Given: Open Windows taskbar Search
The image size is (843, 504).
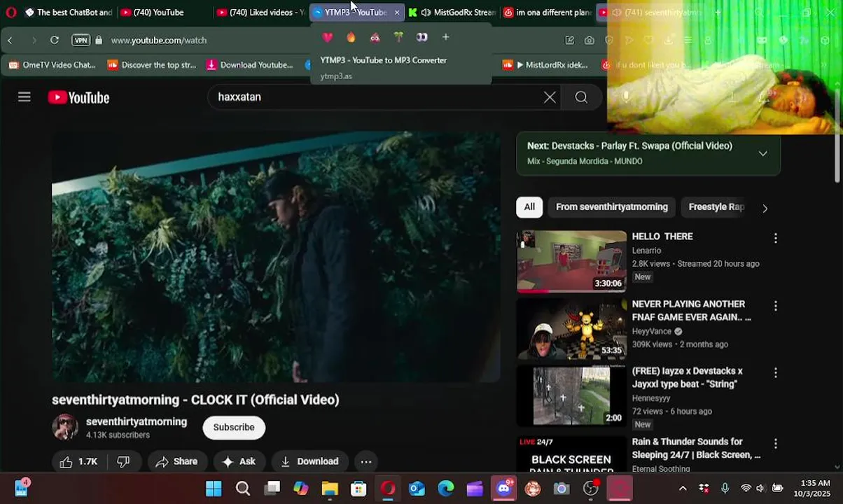Looking at the screenshot, I should [x=243, y=489].
